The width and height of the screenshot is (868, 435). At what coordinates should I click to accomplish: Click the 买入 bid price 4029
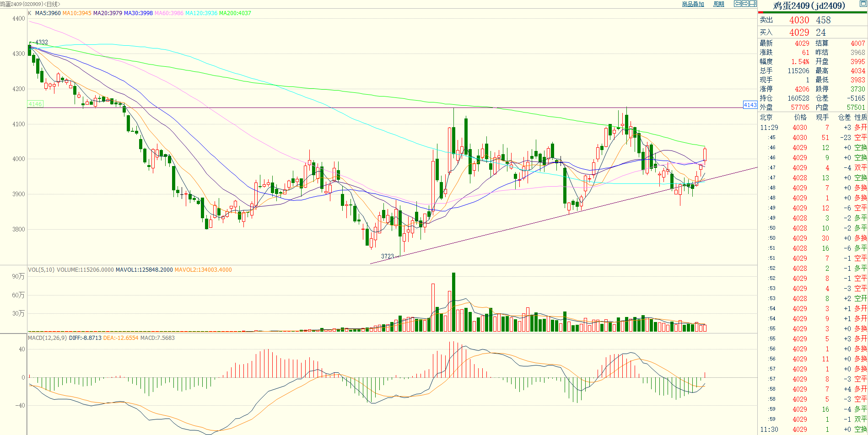pyautogui.click(x=799, y=32)
